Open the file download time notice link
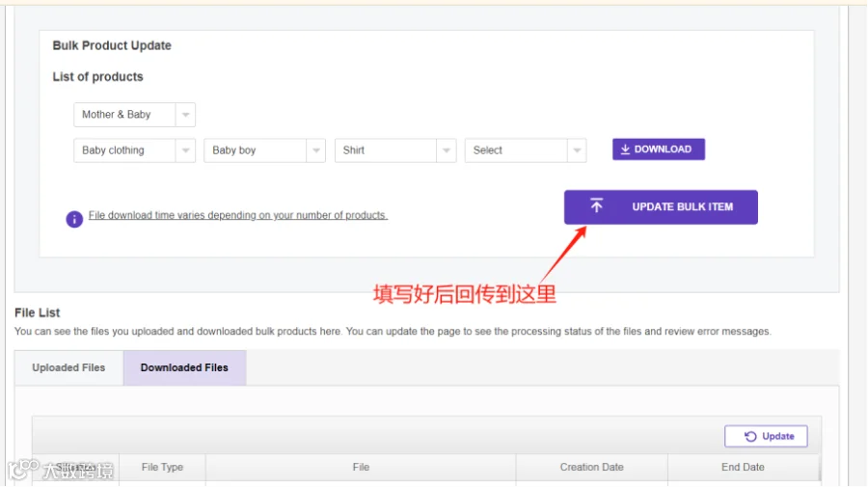This screenshot has height=487, width=868. (238, 215)
